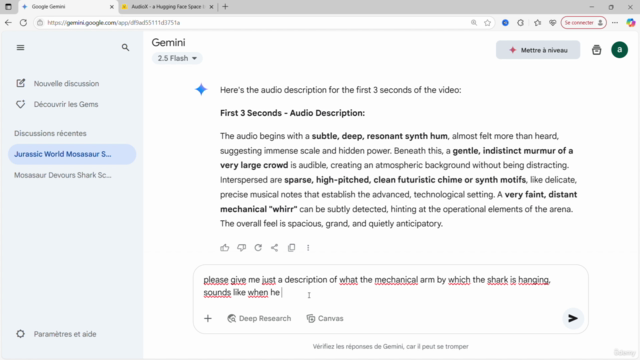Image resolution: width=640 pixels, height=360 pixels.
Task: Open the tab actions icon left of tabs
Action: click(8, 7)
